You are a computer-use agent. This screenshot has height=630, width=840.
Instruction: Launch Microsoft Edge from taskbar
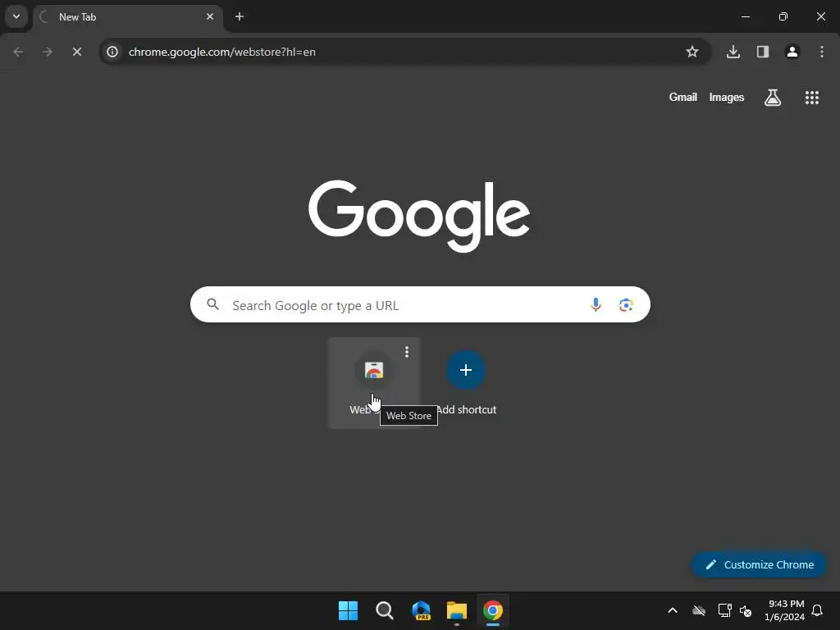click(421, 610)
